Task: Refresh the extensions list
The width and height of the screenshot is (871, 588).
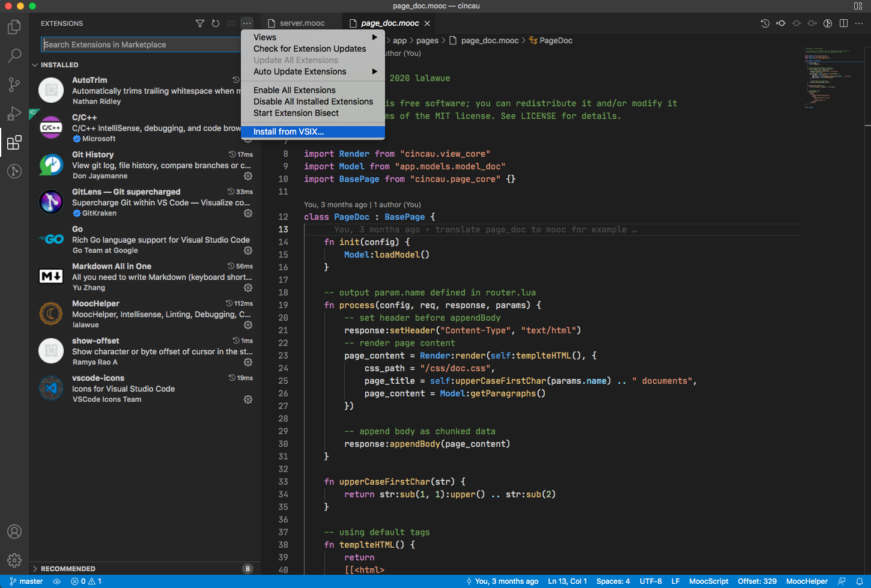Action: pos(216,23)
